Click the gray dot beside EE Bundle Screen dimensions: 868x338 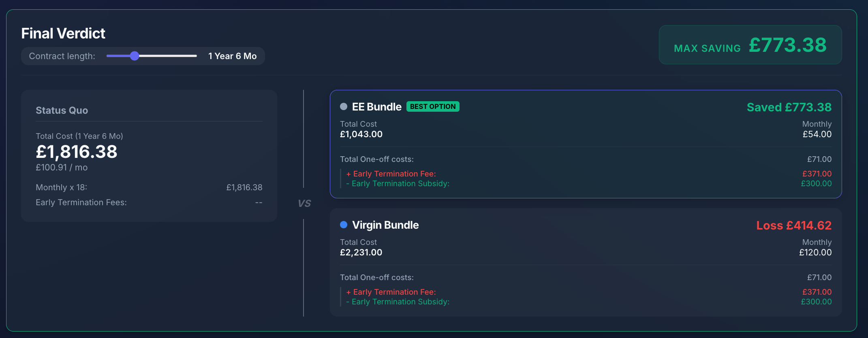[x=344, y=106]
